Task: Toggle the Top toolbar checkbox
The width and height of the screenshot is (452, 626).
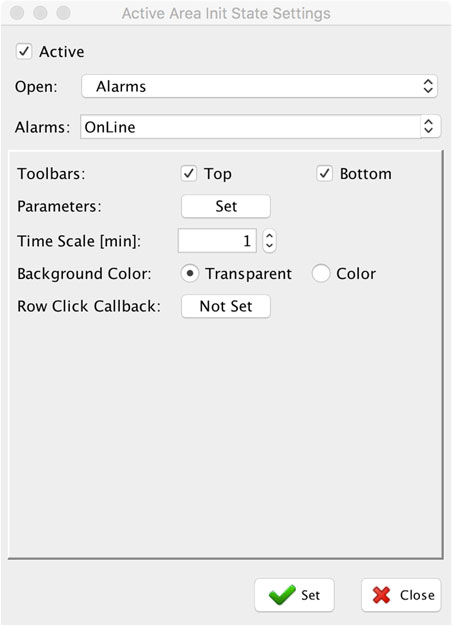Action: click(189, 174)
